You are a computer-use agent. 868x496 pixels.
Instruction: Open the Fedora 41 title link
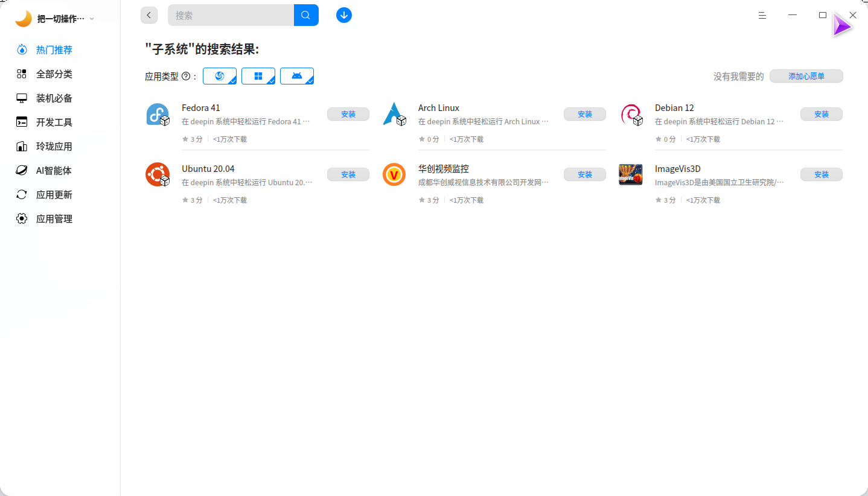pos(201,108)
